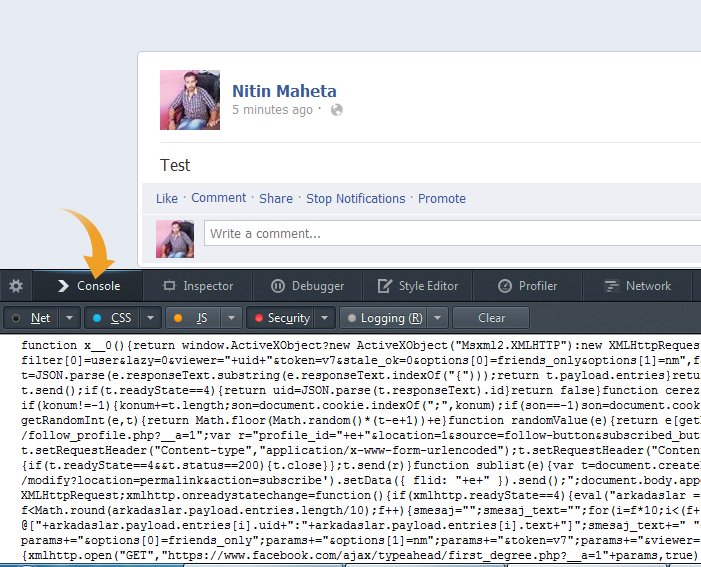Screen dimensions: 701x567
Task: Click the console line starting with XMLHttpRequest;xmlhttp.onreadystatechange
Action: [360, 495]
